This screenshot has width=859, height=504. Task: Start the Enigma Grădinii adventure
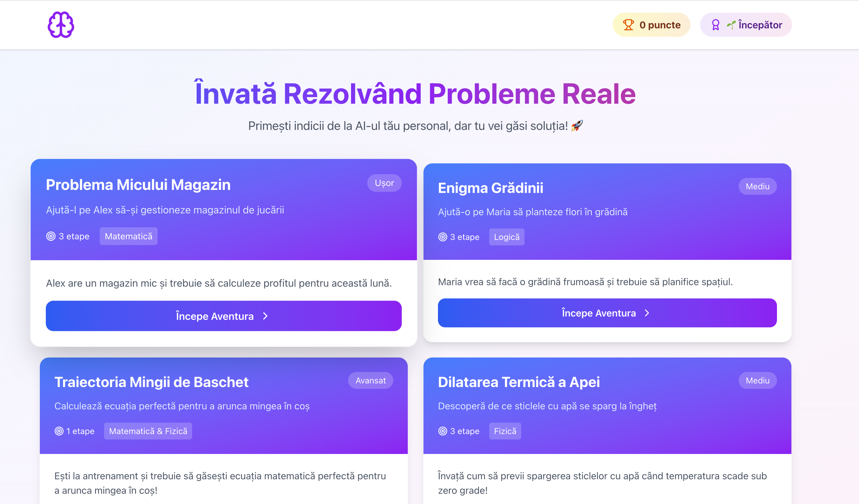(607, 313)
